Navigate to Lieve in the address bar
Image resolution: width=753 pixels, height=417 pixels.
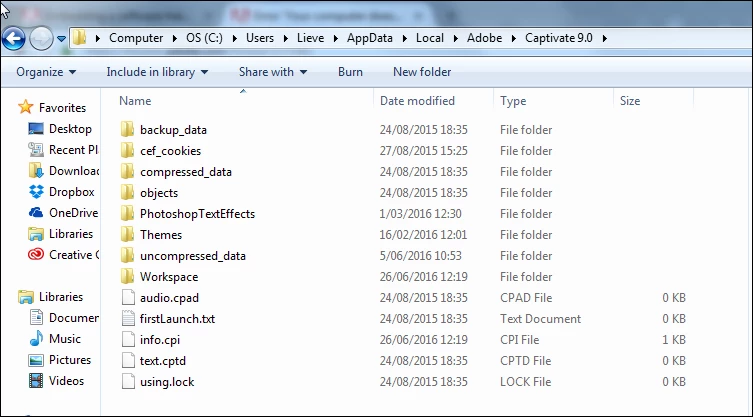[310, 38]
